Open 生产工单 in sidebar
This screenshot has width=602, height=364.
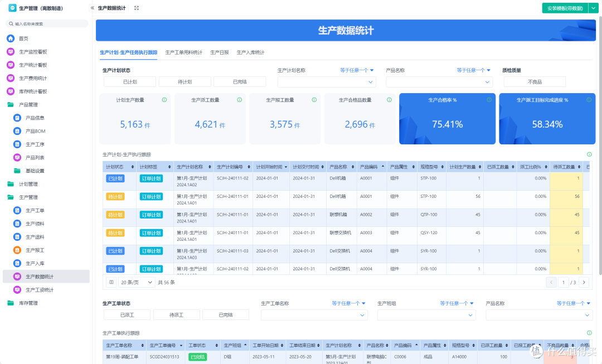click(x=35, y=210)
